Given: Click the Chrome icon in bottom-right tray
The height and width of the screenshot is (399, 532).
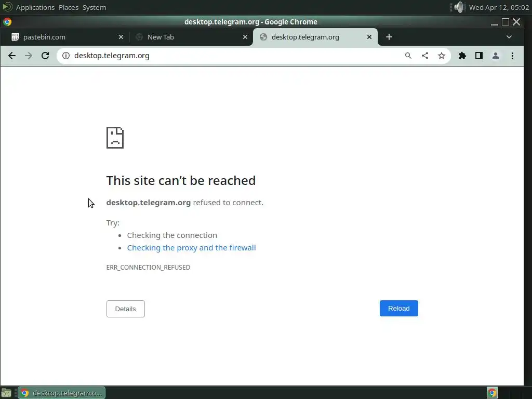Looking at the screenshot, I should [x=492, y=393].
